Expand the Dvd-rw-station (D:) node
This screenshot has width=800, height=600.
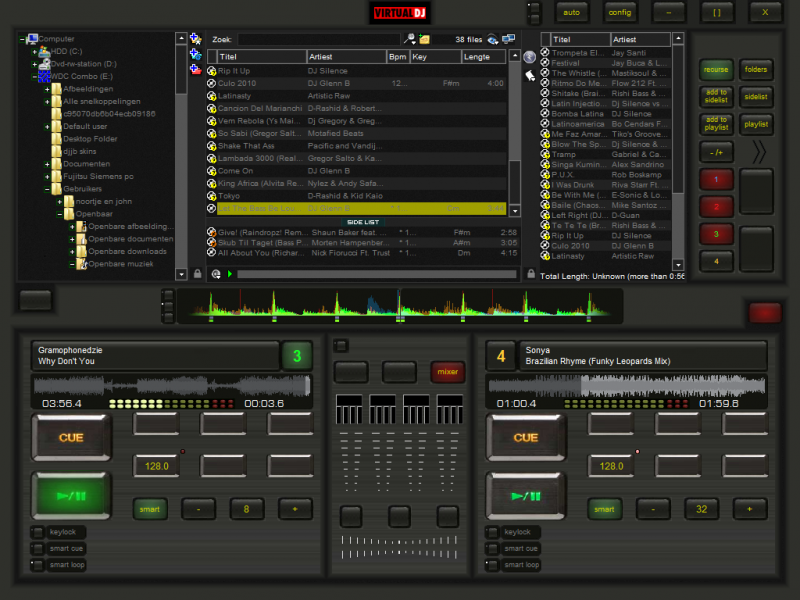click(35, 64)
